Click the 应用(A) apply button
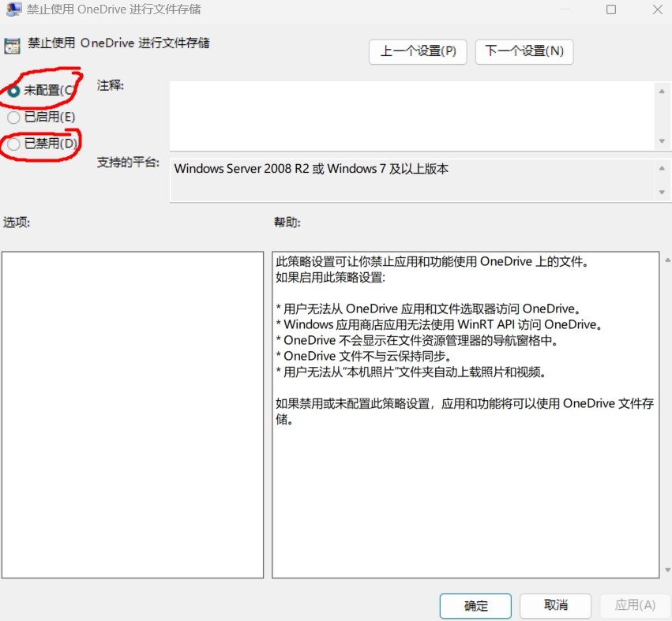 click(635, 605)
